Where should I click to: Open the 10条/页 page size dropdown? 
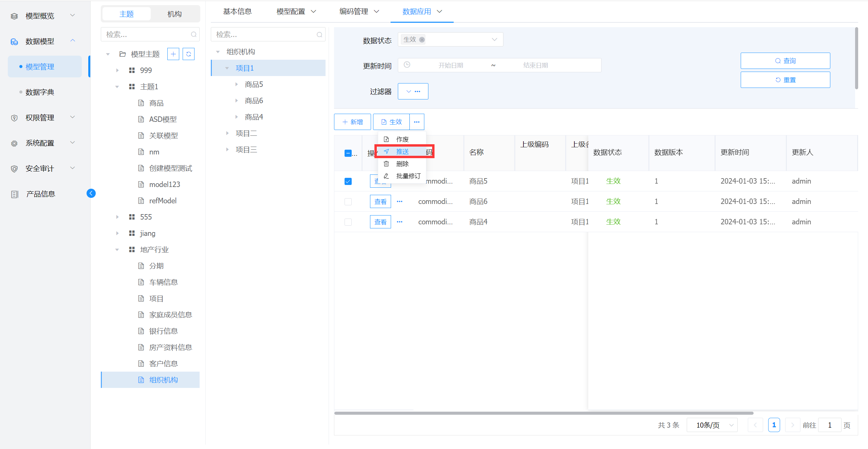712,425
